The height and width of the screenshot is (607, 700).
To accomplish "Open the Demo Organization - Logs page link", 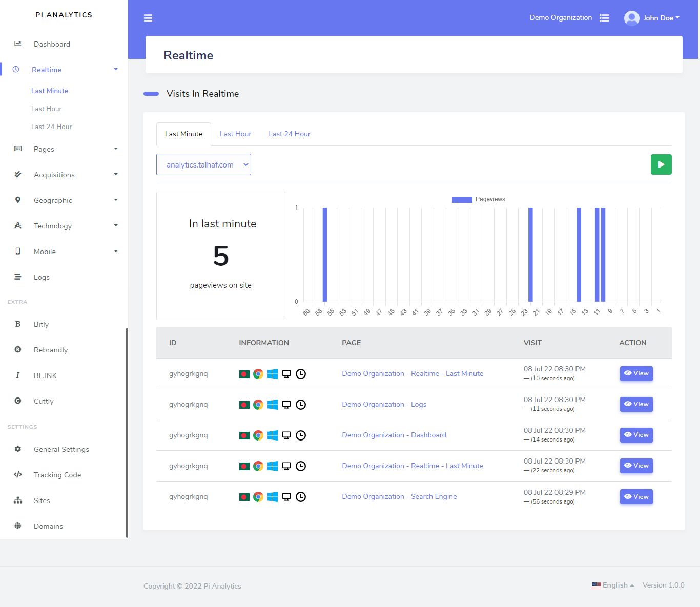I will (x=384, y=404).
